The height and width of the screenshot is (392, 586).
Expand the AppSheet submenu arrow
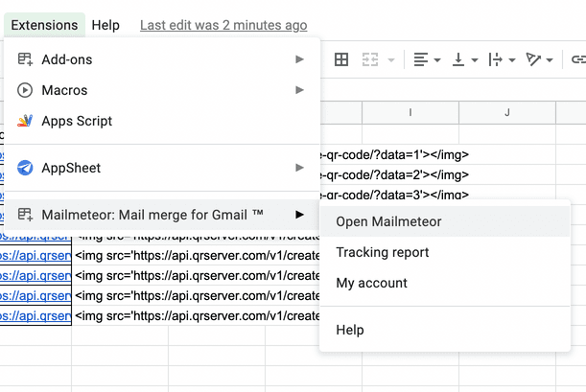click(x=299, y=168)
